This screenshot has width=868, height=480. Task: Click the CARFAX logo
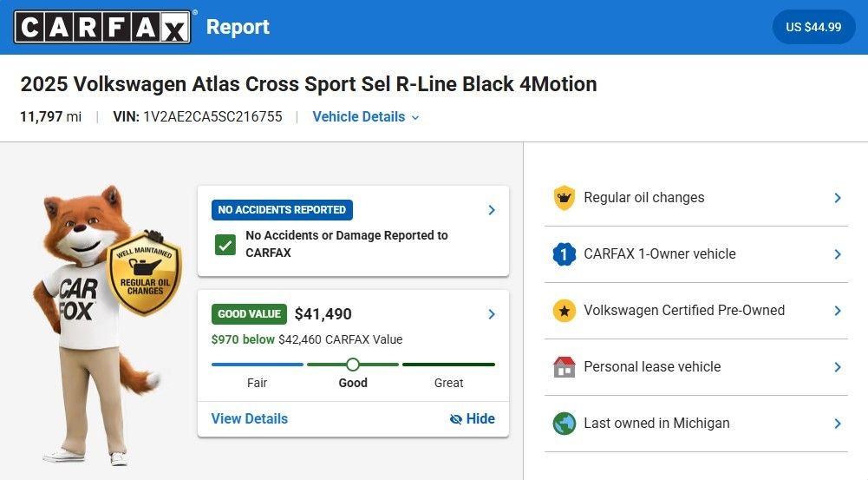(101, 27)
